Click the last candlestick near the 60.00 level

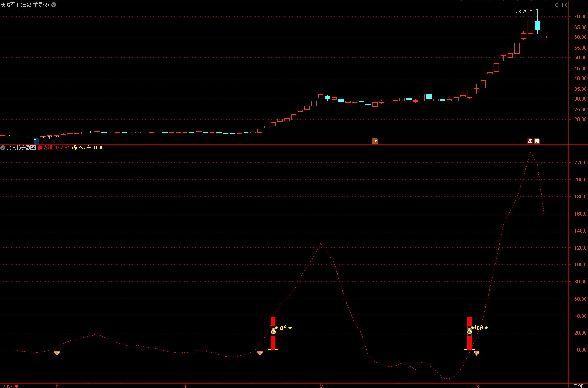coord(544,37)
